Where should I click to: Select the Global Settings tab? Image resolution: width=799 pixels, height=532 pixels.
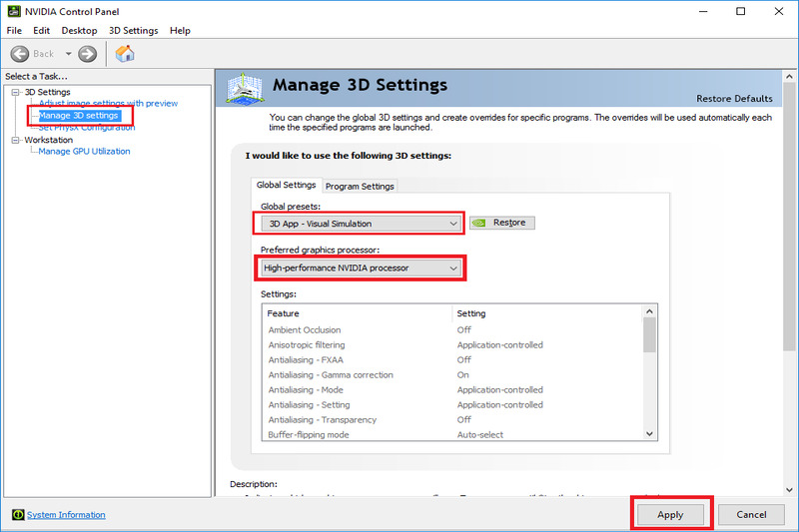point(286,185)
